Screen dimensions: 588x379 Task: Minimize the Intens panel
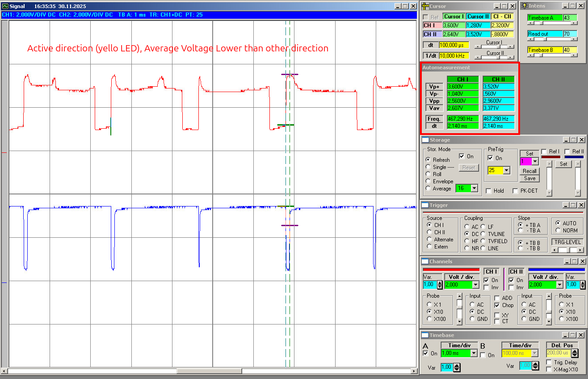coord(566,6)
